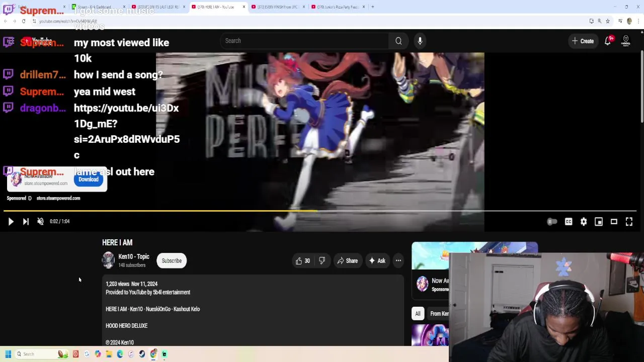Open the YouTube account avatar menu
The width and height of the screenshot is (644, 362).
point(626,41)
